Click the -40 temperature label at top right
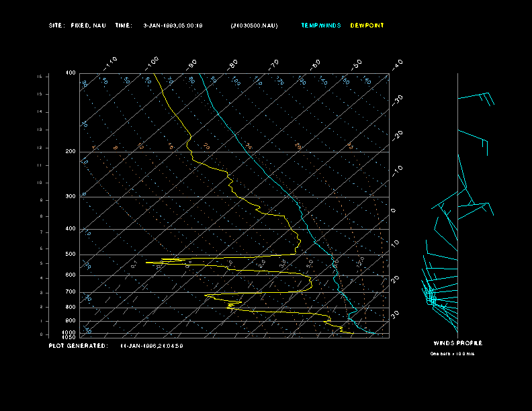 [x=396, y=64]
